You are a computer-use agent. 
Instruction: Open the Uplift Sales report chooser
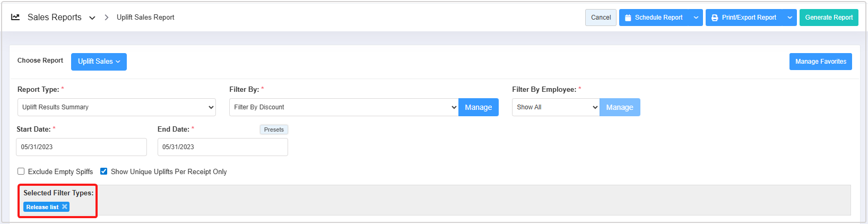coord(99,62)
